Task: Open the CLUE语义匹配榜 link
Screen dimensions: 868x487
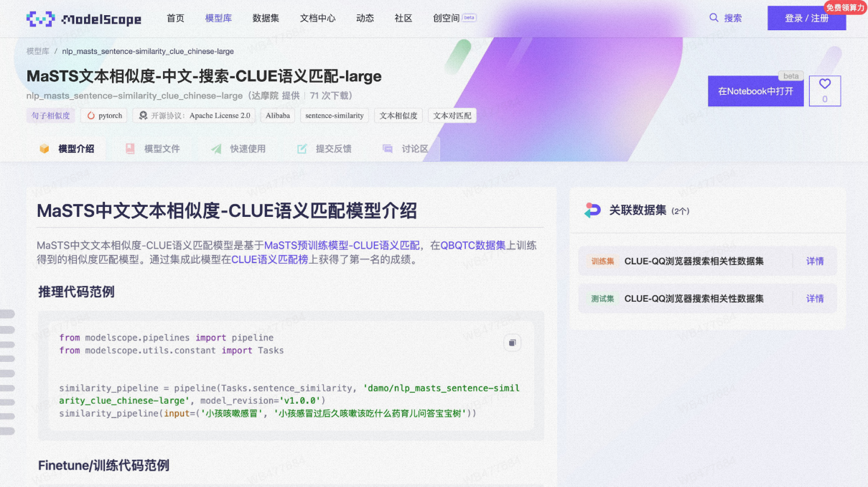Action: [x=270, y=259]
